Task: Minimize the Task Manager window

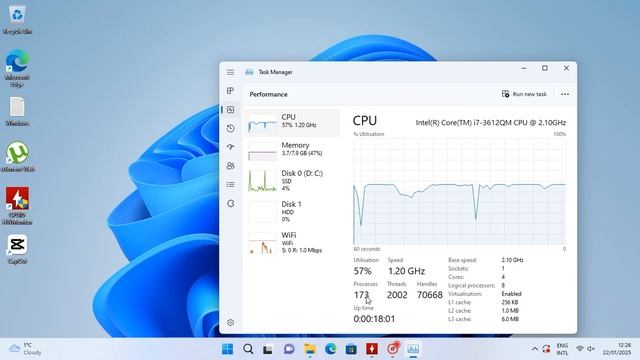Action: tap(524, 68)
